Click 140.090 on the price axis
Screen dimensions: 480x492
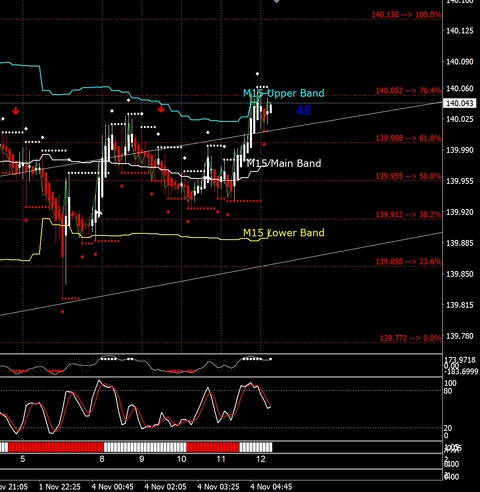click(x=460, y=62)
